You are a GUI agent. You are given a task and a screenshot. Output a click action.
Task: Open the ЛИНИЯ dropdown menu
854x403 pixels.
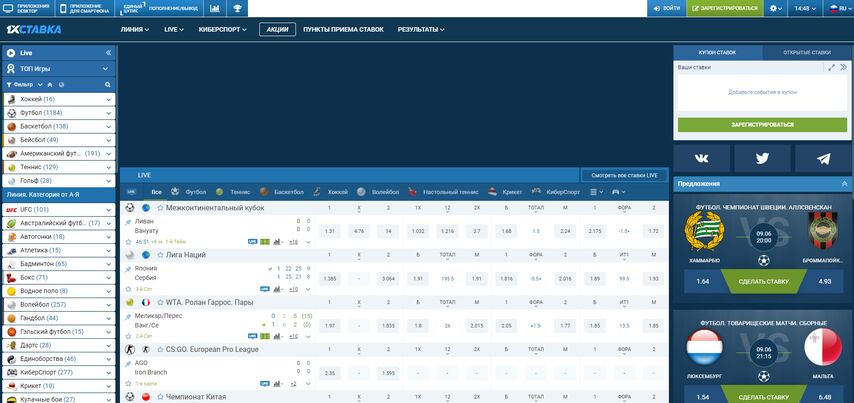click(135, 29)
